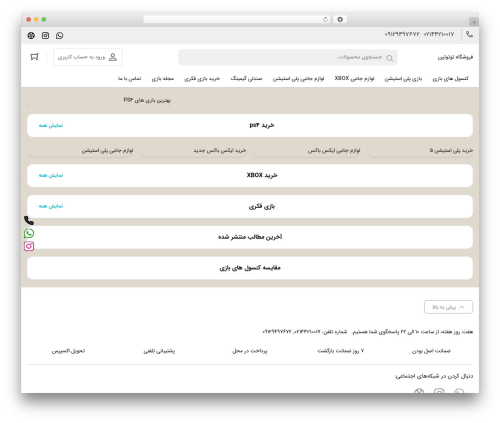Viewport: 500px width, 423px height.
Task: Click the mobile phone number starting with ۰۹۱۲ in the top bar
Action: click(402, 34)
